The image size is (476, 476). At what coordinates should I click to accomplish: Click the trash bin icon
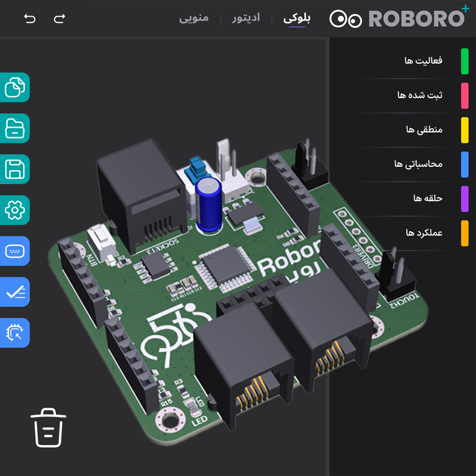coord(48,427)
